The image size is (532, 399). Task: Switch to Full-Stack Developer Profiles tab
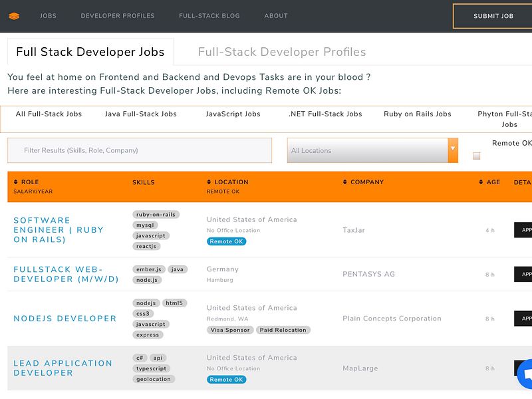coord(281,52)
